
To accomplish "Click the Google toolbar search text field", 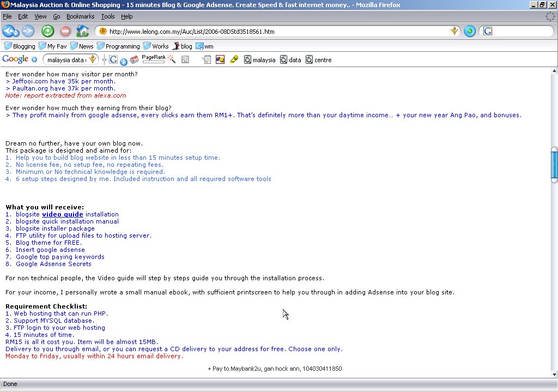I will click(x=66, y=60).
